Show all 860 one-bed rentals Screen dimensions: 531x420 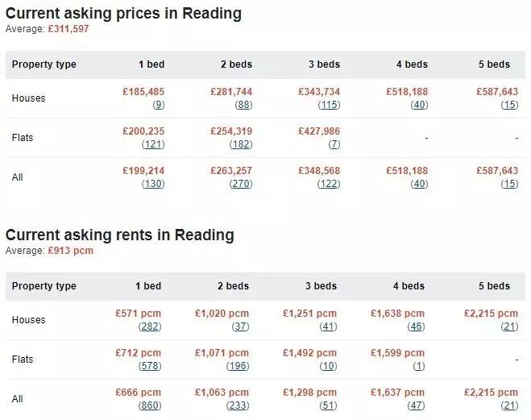(150, 405)
